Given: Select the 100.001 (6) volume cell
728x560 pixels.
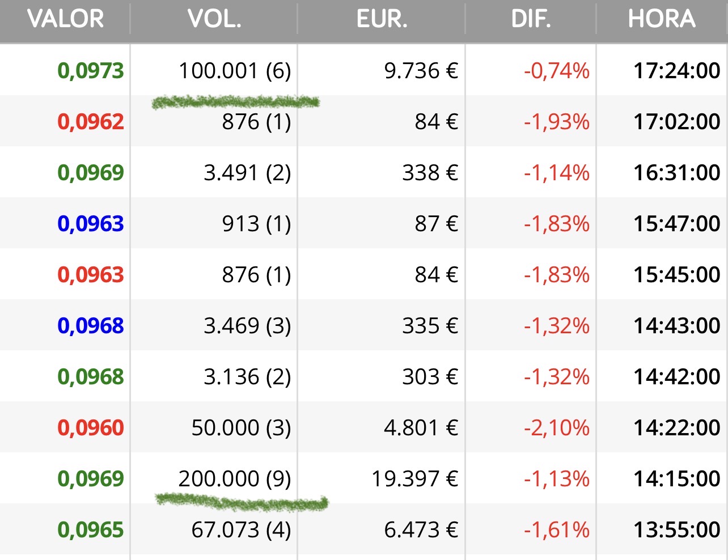Looking at the screenshot, I should [235, 71].
